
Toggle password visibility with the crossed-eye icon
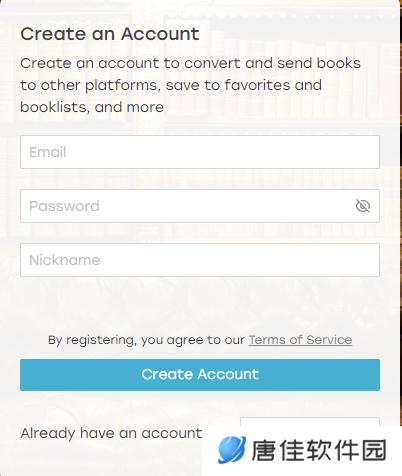click(x=363, y=206)
